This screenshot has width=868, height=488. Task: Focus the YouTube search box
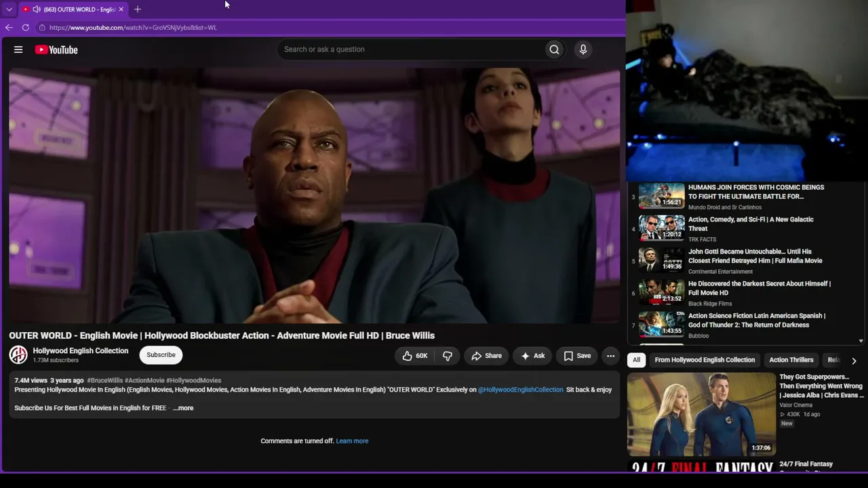(x=410, y=49)
